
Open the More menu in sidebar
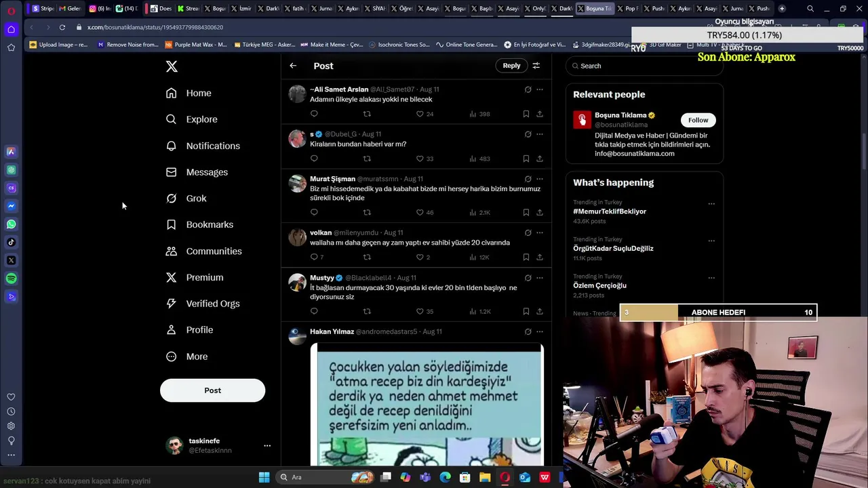pos(187,357)
